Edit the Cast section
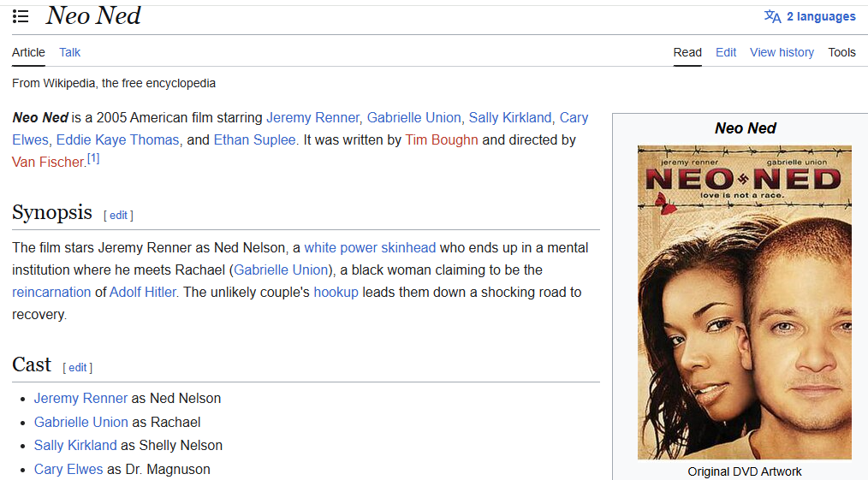868x480 pixels. (x=77, y=368)
